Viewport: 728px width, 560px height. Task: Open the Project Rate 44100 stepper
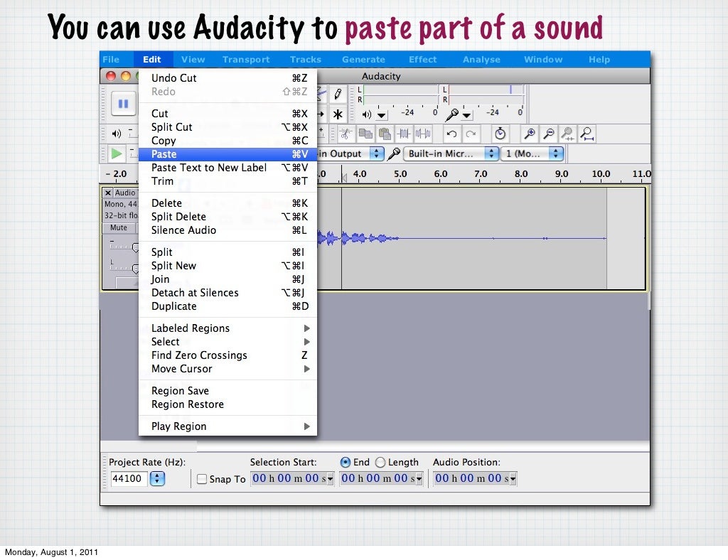(x=157, y=478)
